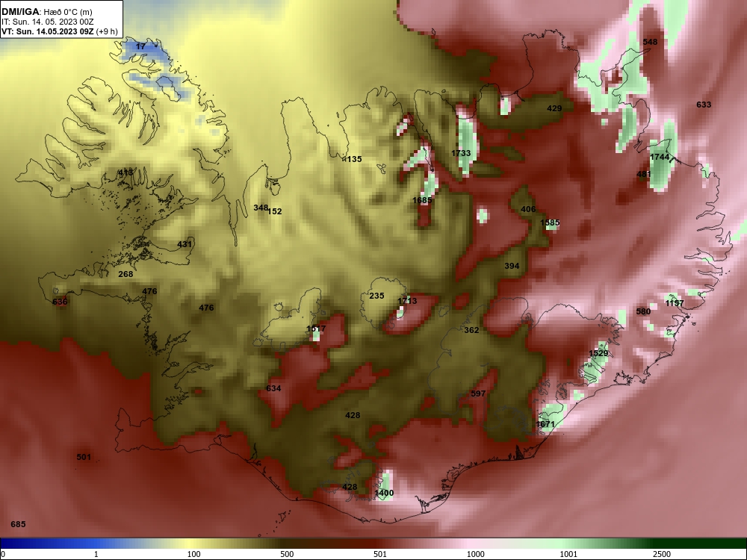Select the map value 1685

pyautogui.click(x=422, y=200)
